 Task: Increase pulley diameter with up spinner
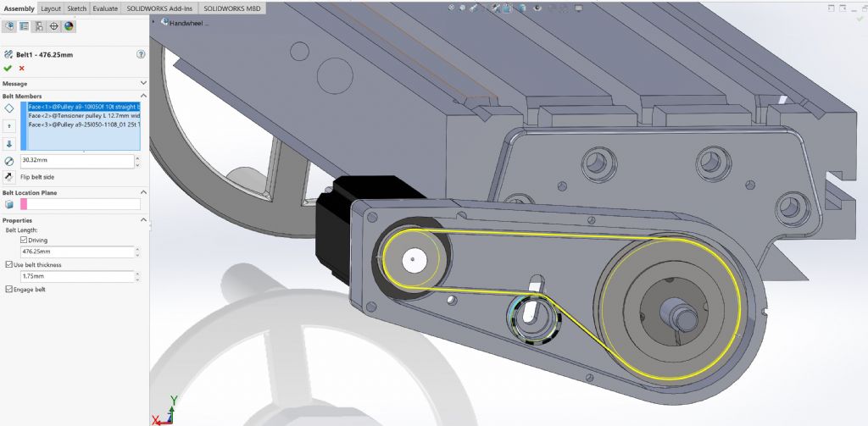click(137, 158)
